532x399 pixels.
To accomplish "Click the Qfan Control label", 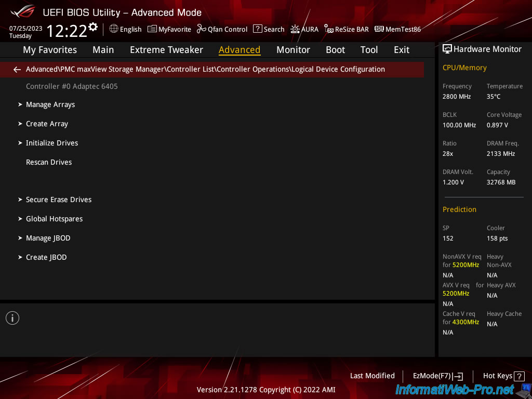I will [x=228, y=30].
